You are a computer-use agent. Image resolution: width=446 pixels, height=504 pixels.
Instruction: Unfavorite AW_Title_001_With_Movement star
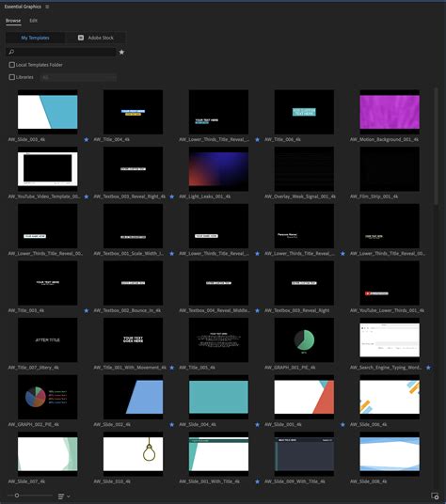coord(171,368)
